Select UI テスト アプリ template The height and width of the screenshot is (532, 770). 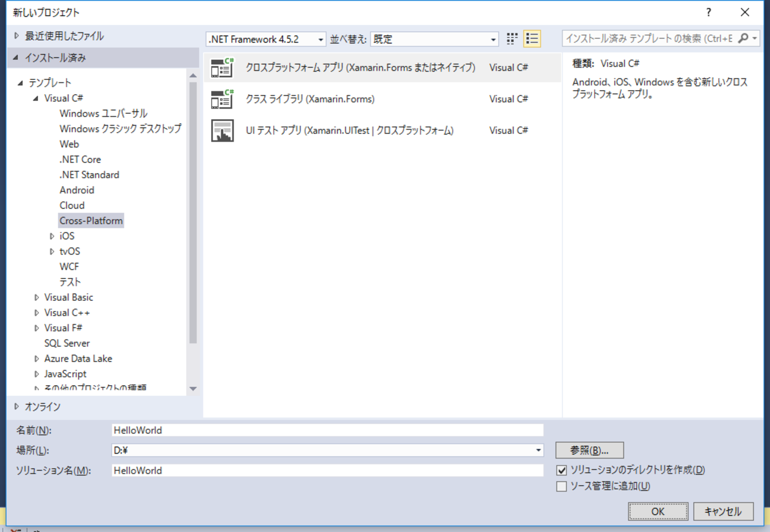382,130
